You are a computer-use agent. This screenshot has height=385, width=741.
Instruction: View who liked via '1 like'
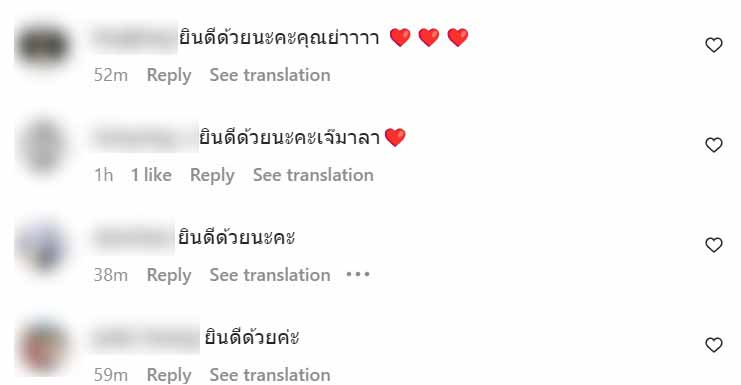coord(151,175)
